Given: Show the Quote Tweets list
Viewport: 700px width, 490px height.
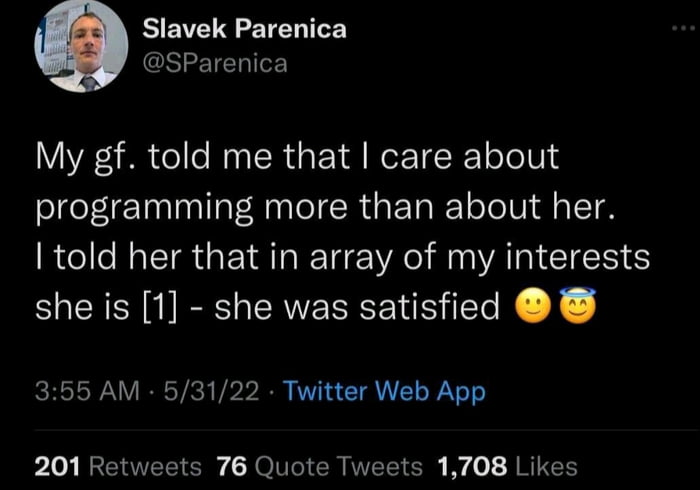Looking at the screenshot, I should 341,465.
